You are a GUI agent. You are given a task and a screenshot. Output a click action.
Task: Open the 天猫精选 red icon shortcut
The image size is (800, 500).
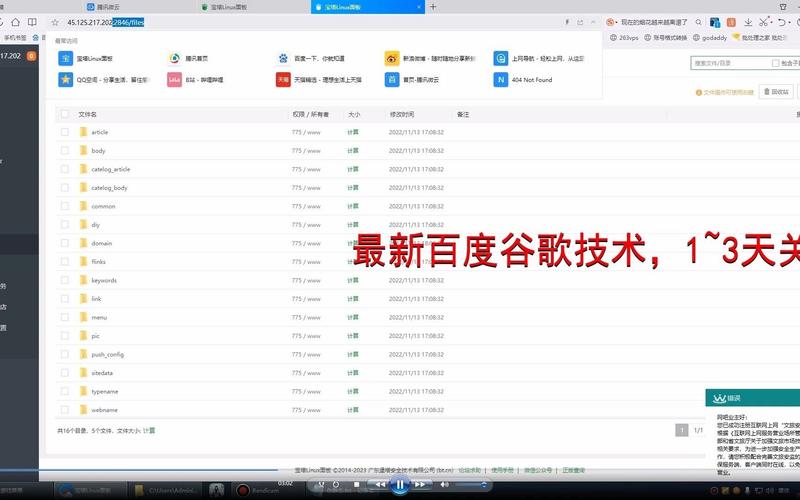click(x=283, y=80)
